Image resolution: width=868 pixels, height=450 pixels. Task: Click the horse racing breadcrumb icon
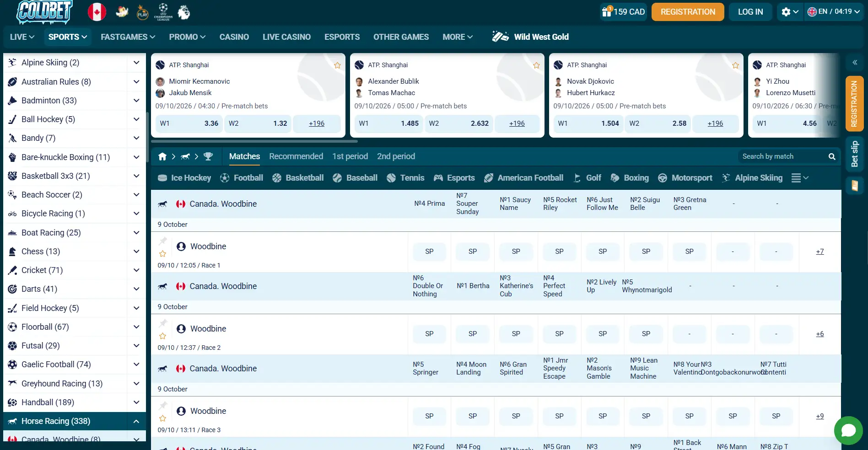point(185,156)
